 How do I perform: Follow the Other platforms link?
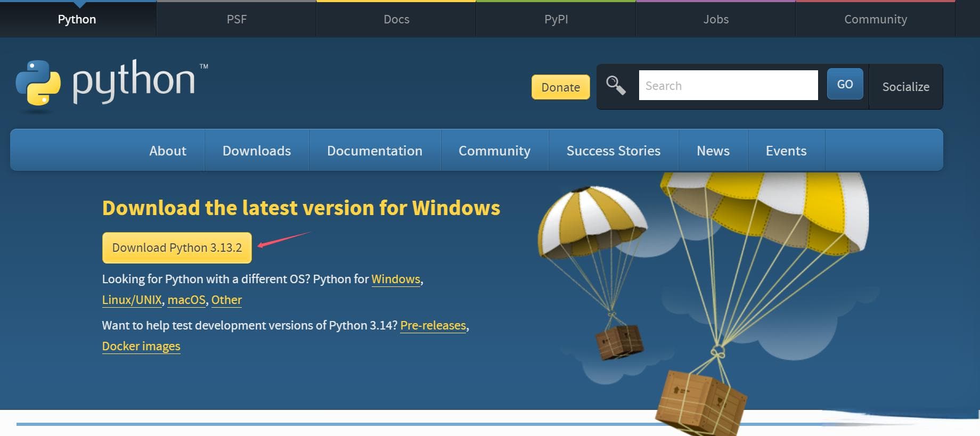tap(226, 300)
